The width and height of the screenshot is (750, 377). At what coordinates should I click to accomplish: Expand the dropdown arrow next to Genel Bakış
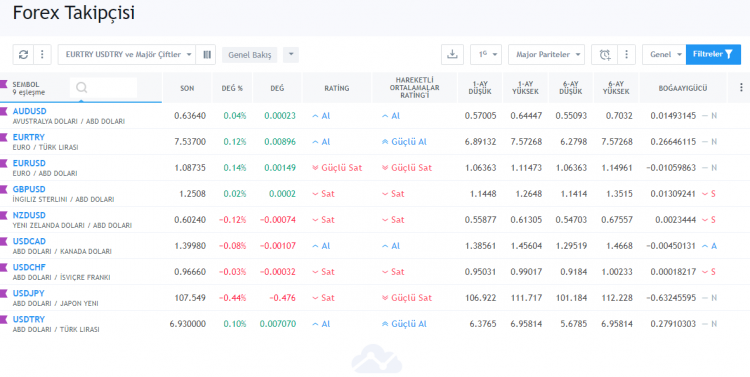click(x=291, y=55)
